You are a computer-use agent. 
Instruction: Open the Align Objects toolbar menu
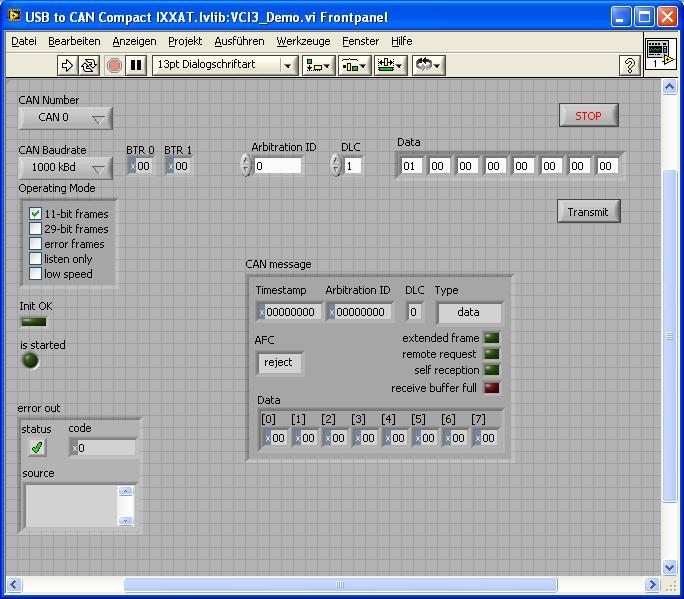[319, 65]
